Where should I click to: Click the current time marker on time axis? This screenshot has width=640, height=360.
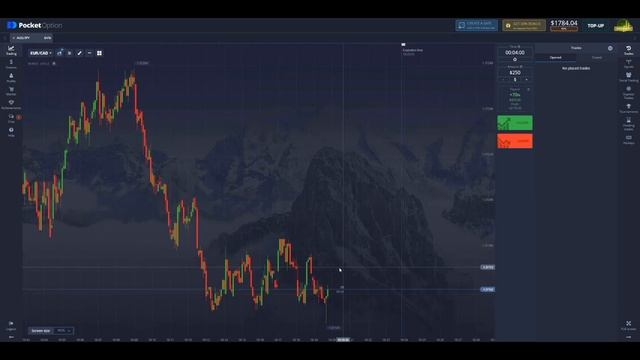(x=343, y=340)
